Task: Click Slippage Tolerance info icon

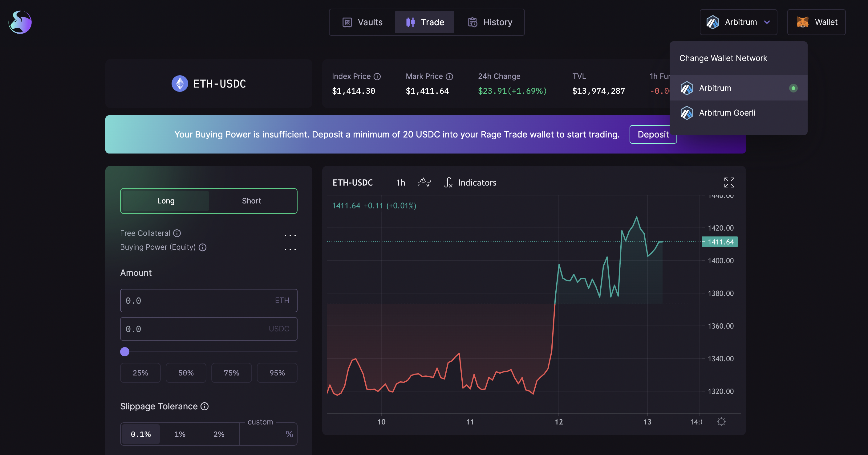Action: [205, 406]
